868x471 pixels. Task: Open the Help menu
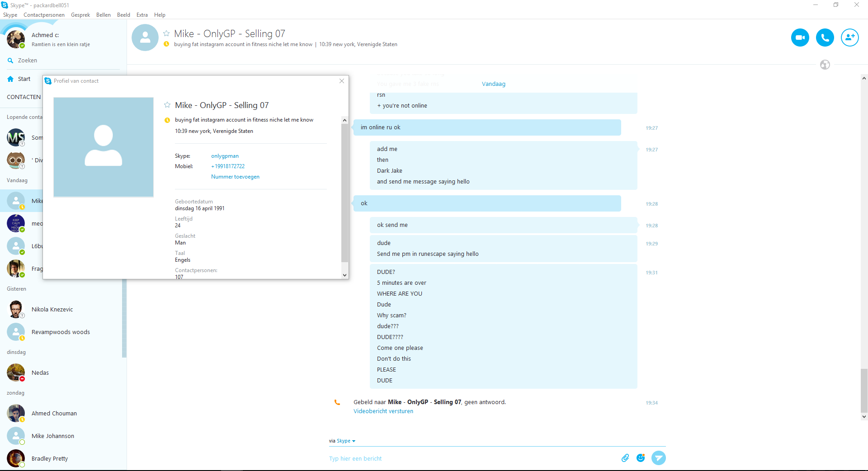[160, 15]
